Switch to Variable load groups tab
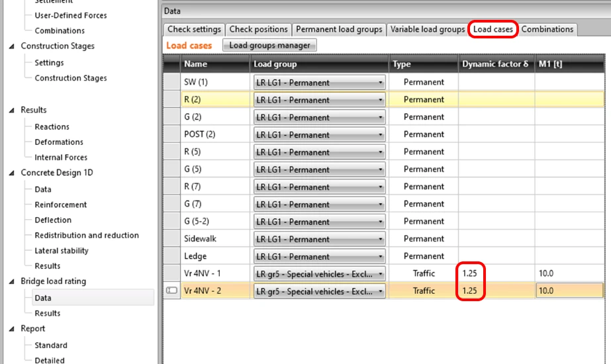 (x=428, y=29)
